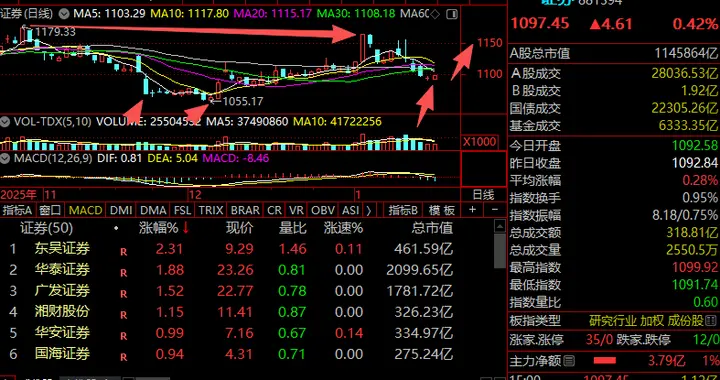Viewport: 720px width, 380px height.
Task: Sort by the 总市值 column header
Action: (432, 228)
